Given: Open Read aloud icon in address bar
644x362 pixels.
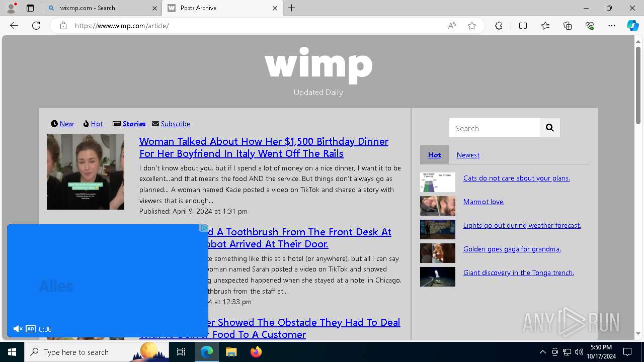Looking at the screenshot, I should coord(452,26).
